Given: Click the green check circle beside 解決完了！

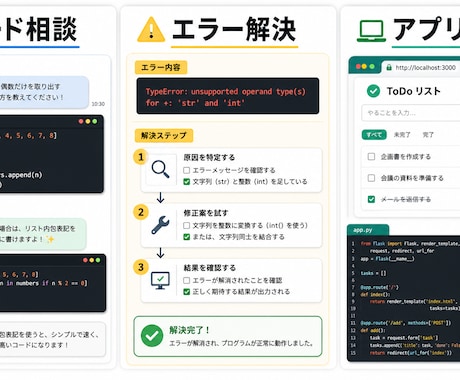Looking at the screenshot, I should (x=152, y=336).
